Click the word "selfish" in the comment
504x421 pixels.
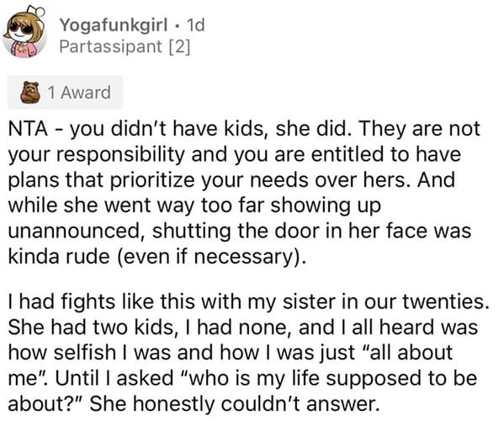84,352
